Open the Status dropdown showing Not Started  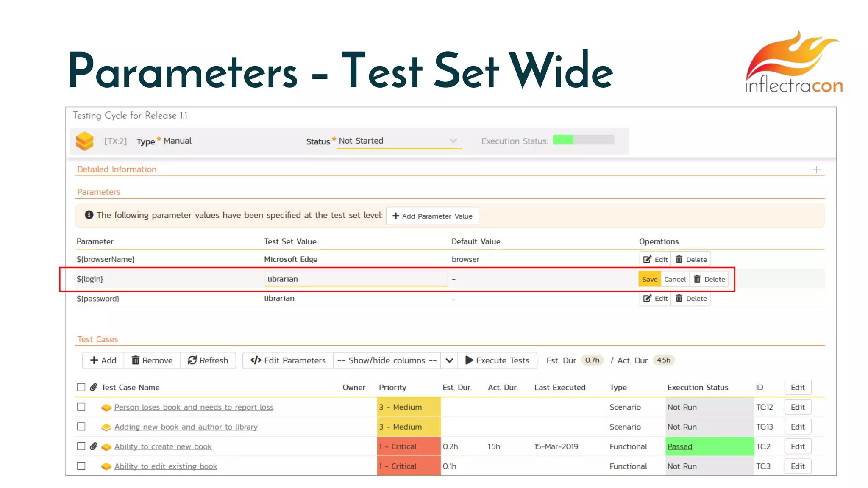click(399, 141)
